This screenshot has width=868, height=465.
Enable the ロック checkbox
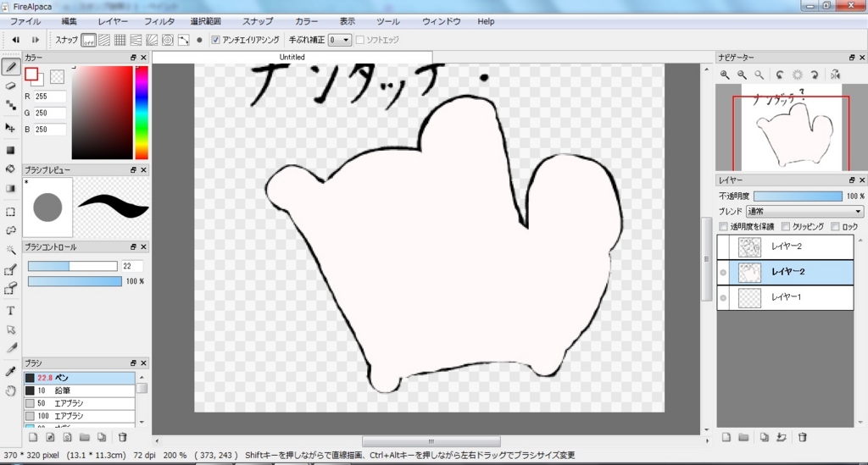(x=835, y=227)
